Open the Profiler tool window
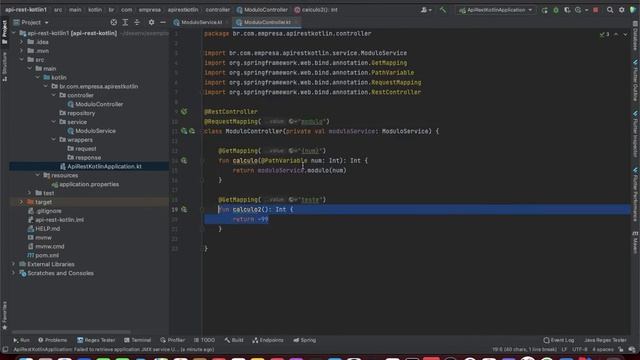This screenshot has height=360, width=640. click(x=173, y=340)
